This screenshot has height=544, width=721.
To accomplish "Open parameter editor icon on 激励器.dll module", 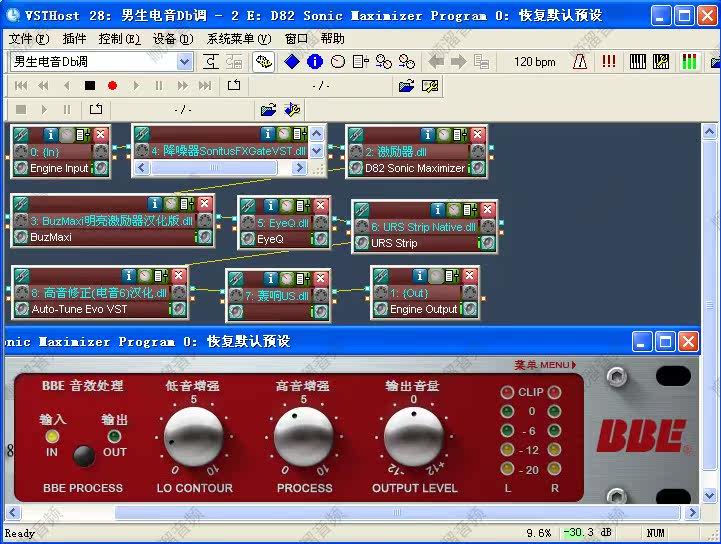I will 460,134.
